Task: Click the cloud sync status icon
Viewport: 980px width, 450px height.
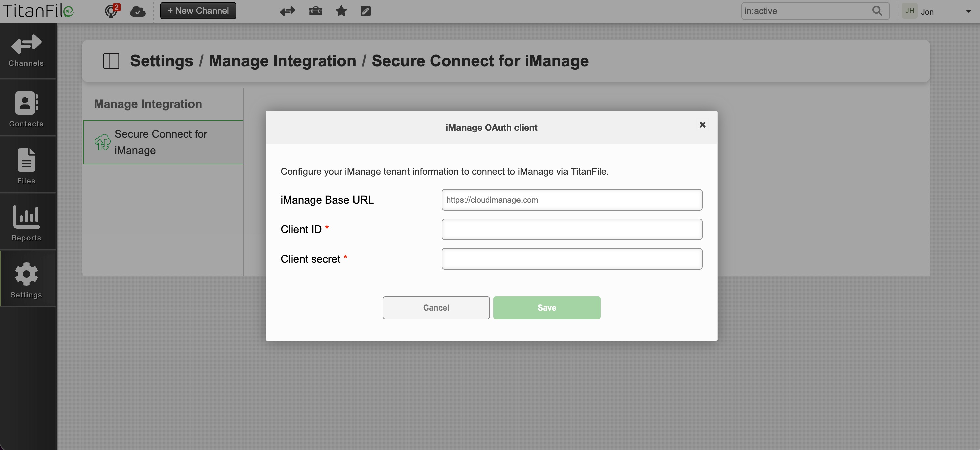Action: tap(138, 11)
